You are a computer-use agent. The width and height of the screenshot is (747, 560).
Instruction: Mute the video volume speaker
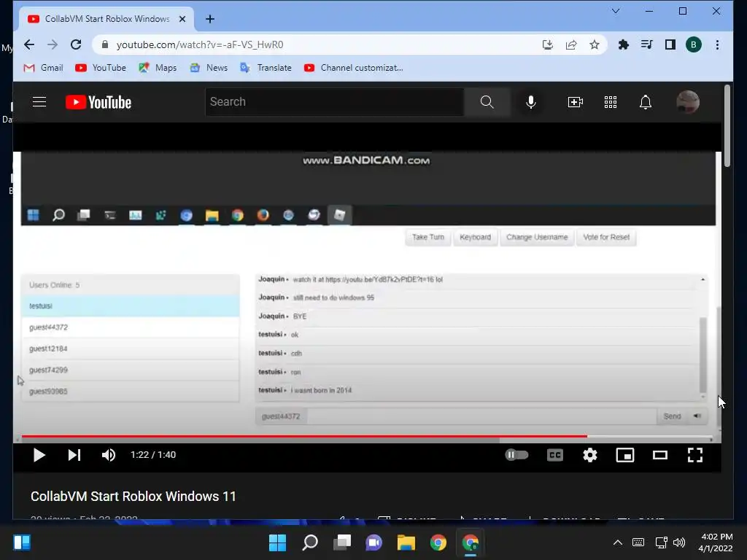108,455
